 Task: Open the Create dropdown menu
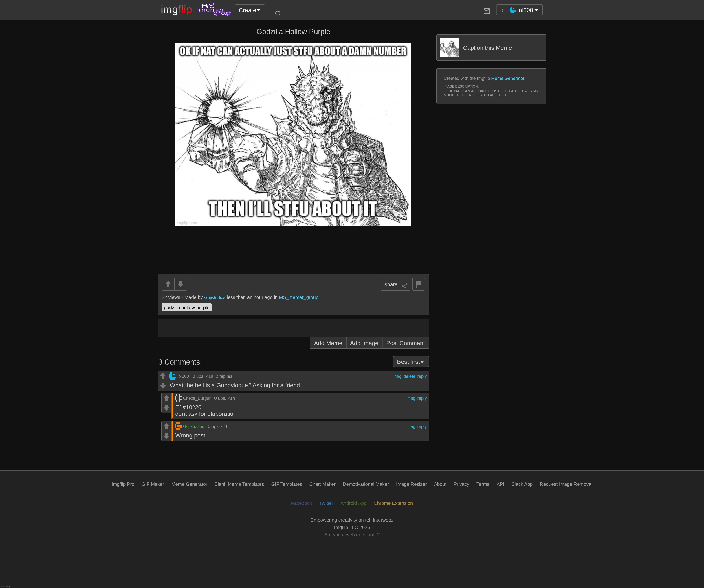pos(250,10)
